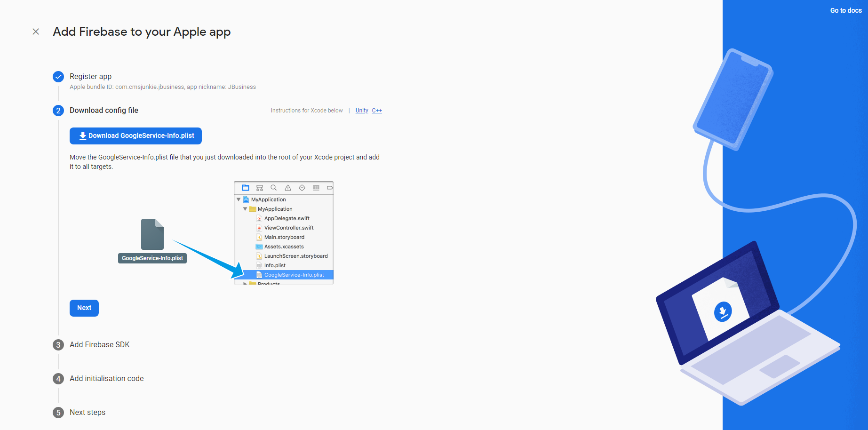Click the search magnifier icon in Xcode image

274,188
